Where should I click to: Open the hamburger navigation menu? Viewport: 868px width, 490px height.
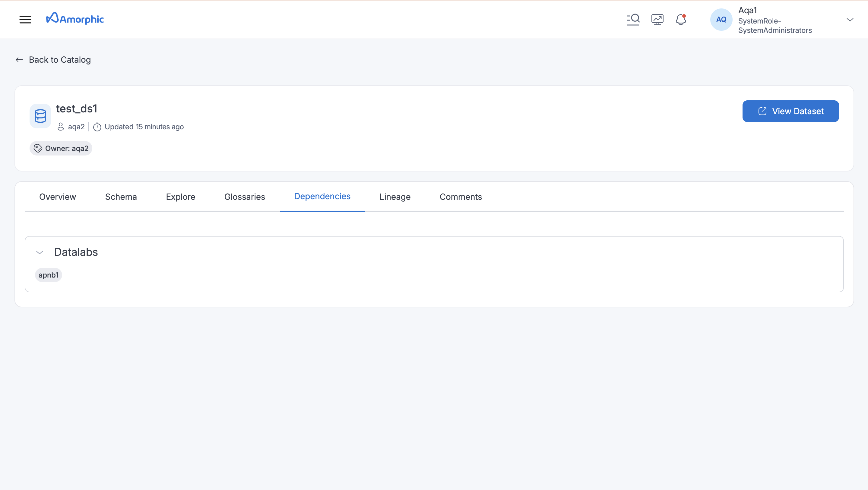(25, 19)
